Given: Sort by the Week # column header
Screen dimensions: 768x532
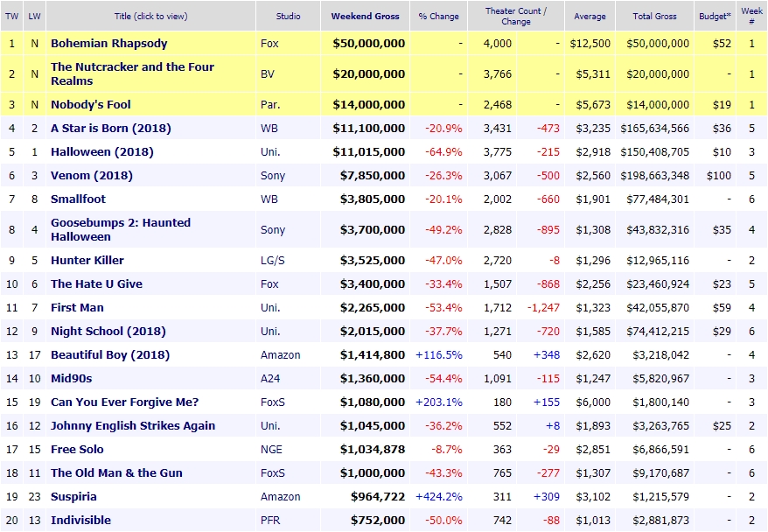Looking at the screenshot, I should [x=751, y=16].
